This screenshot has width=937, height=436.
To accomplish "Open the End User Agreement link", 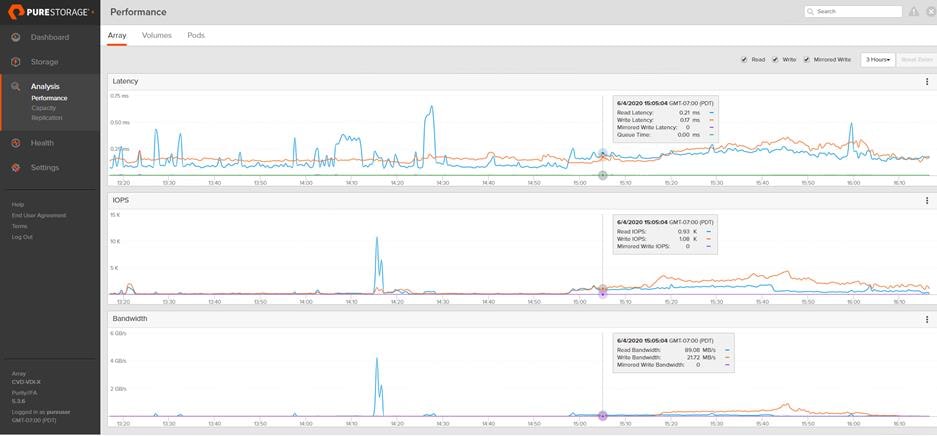I will coord(39,215).
